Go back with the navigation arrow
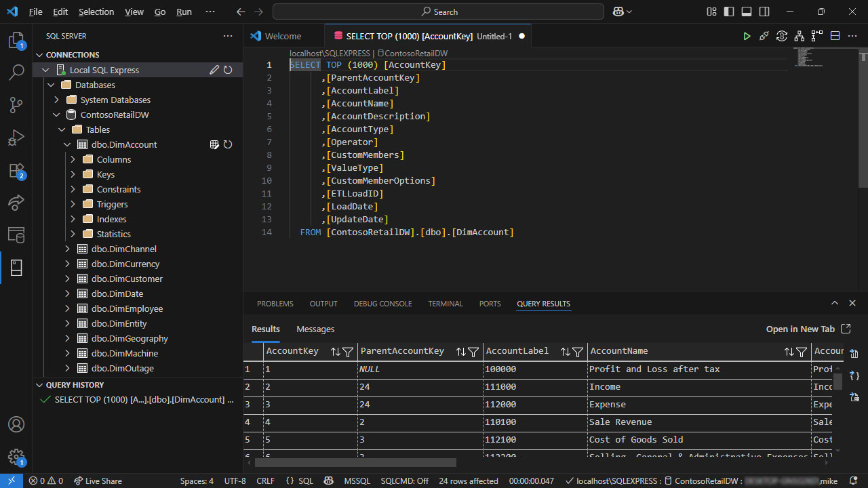 point(241,12)
